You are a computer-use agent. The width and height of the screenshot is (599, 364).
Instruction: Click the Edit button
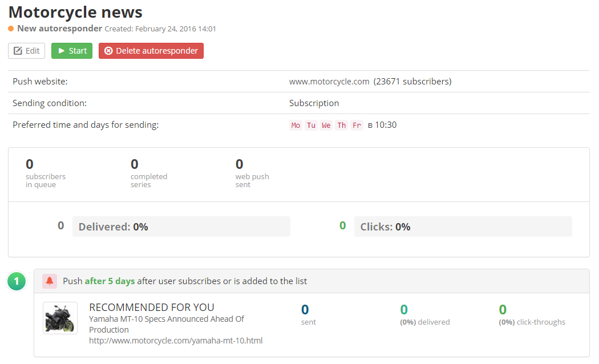pos(26,51)
